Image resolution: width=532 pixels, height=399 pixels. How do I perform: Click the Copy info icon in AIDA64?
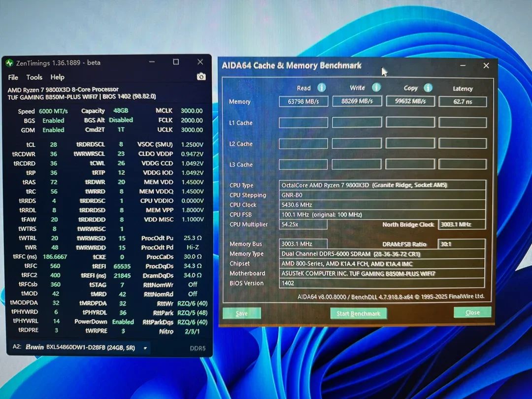[x=428, y=88]
